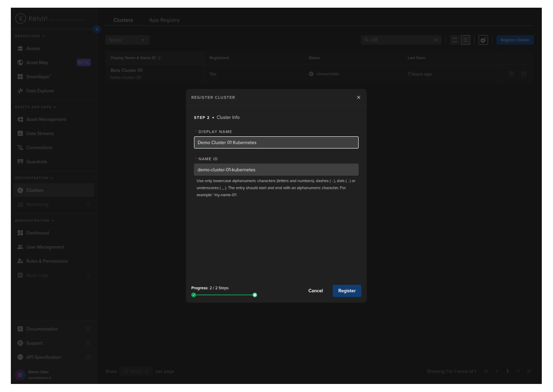Image resolution: width=553 pixels, height=392 pixels.
Task: Open the table settings gear icon
Action: [x=483, y=40]
